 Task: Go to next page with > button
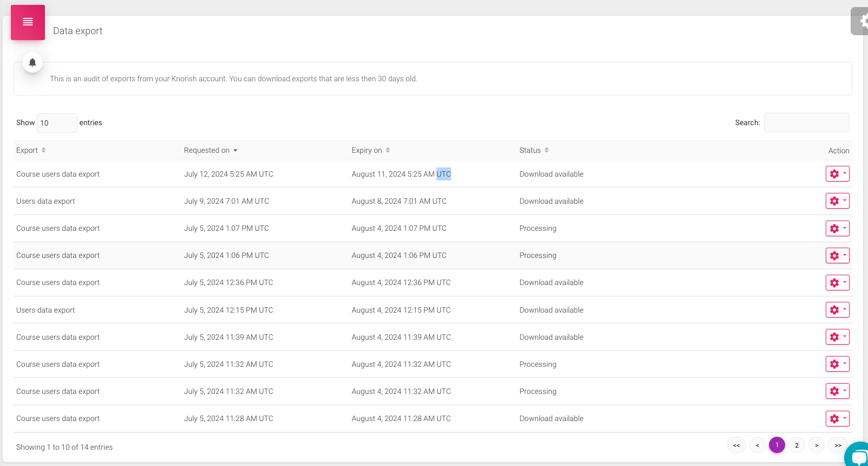pos(817,445)
